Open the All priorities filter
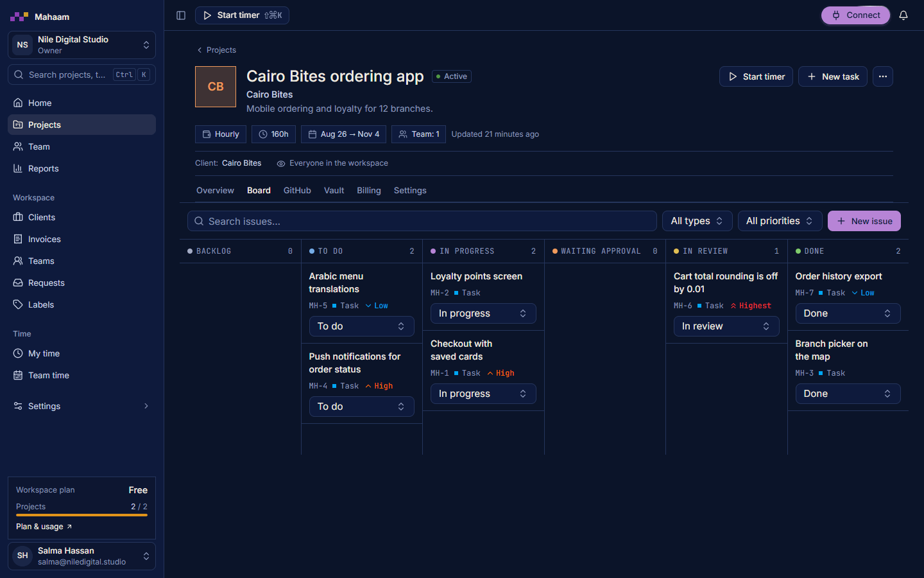The height and width of the screenshot is (578, 924). [780, 221]
